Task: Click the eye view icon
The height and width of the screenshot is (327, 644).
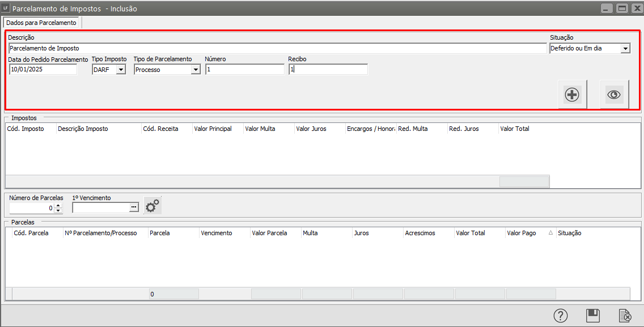Action: [x=614, y=95]
